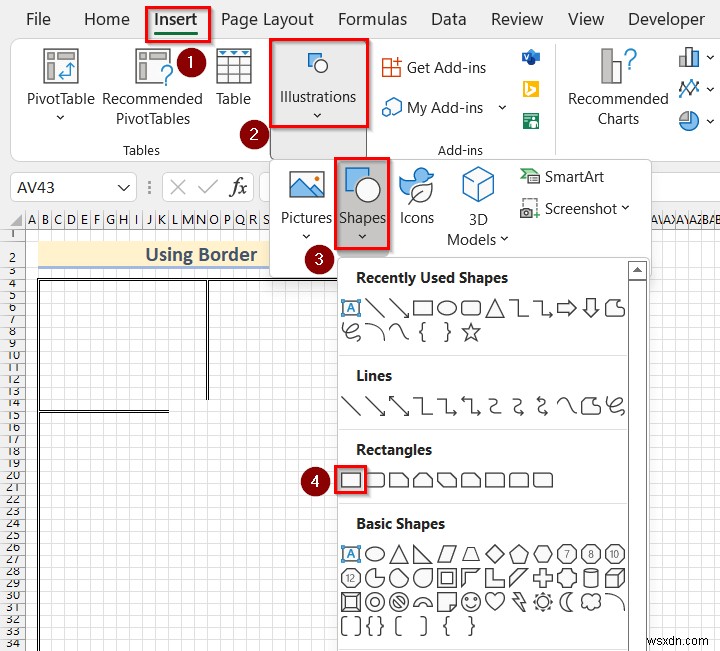Select the Oval in Recently Used Shapes

[447, 308]
